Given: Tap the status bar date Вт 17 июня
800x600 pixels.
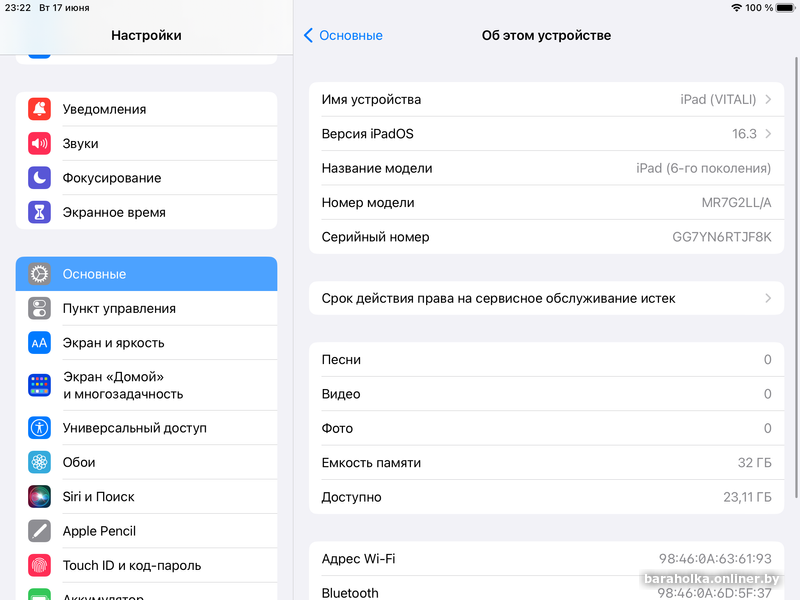Looking at the screenshot, I should [x=64, y=8].
